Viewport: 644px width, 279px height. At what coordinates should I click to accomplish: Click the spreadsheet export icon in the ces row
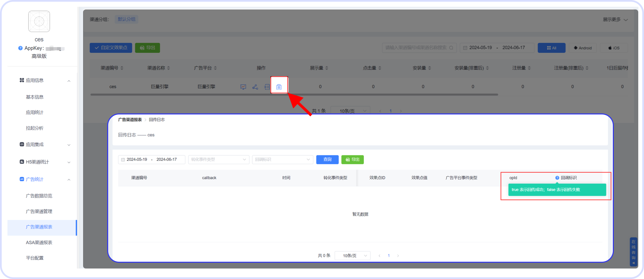[x=267, y=87]
